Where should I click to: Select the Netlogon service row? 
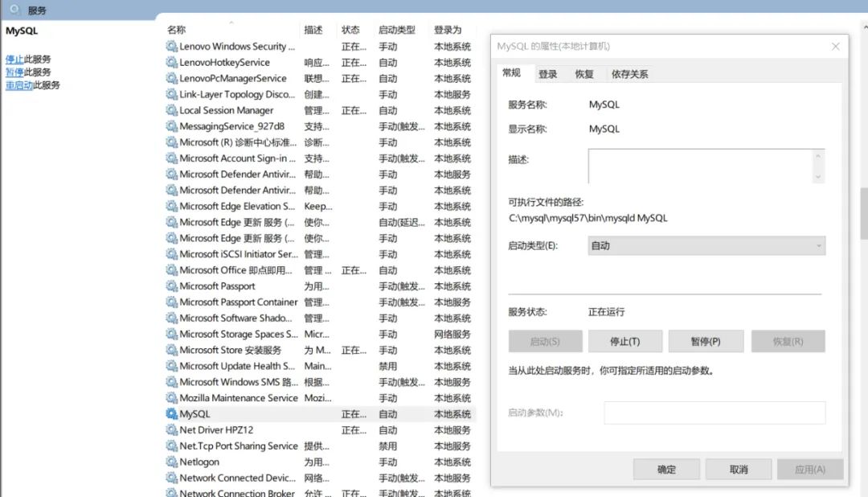320,462
